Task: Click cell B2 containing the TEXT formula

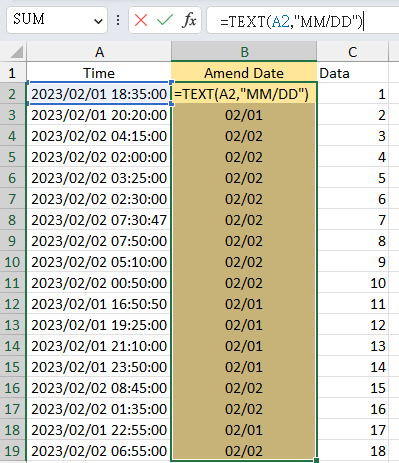Action: click(244, 94)
